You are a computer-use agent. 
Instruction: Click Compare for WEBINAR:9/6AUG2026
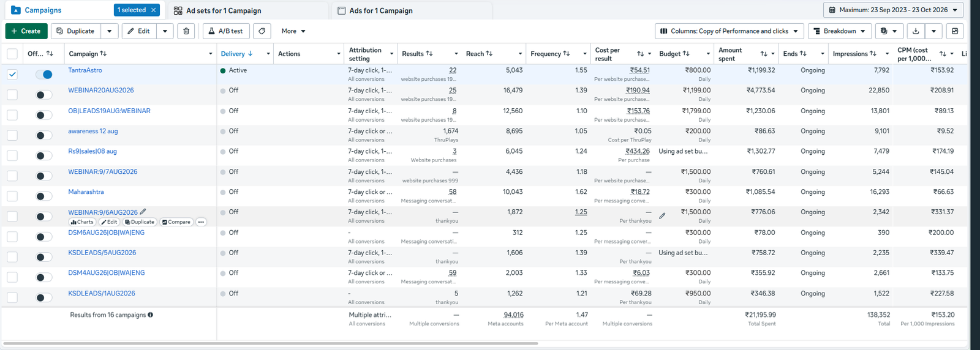176,222
